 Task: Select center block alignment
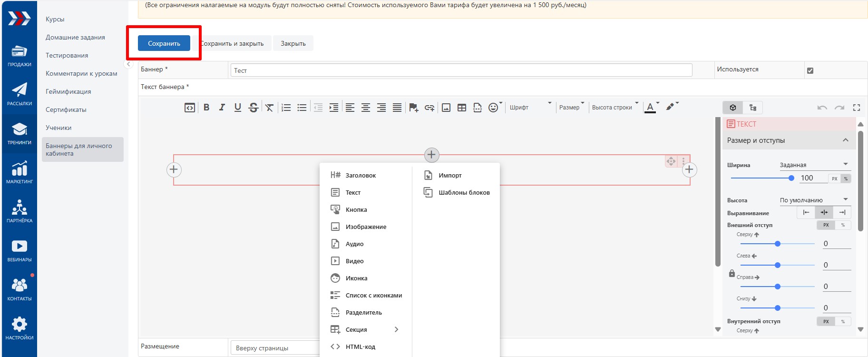tap(824, 212)
